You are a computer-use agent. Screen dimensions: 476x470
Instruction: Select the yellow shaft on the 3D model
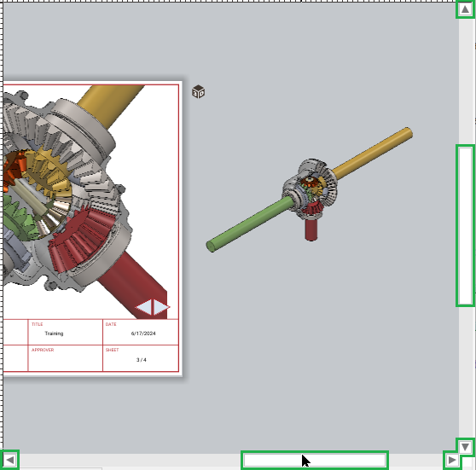(373, 153)
